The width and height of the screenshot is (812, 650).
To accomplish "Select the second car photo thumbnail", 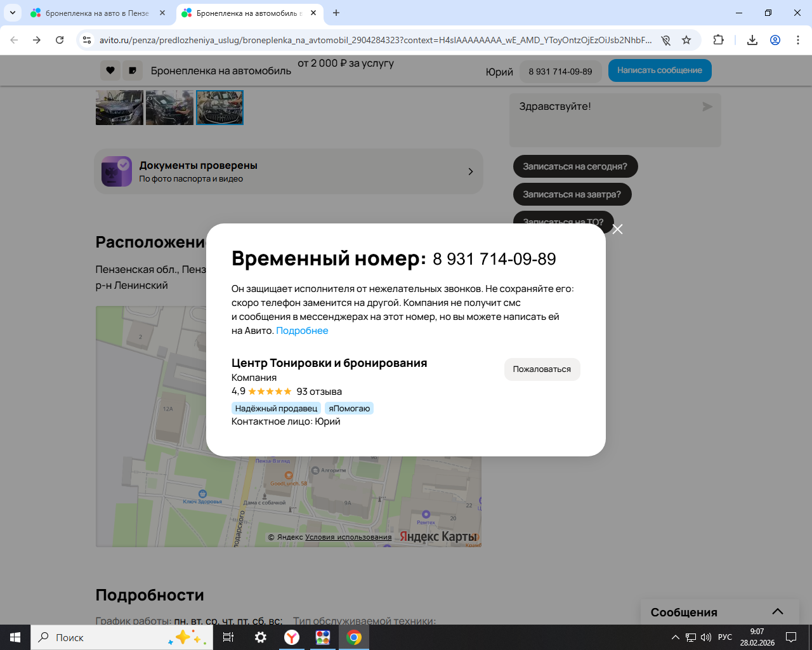I will coord(169,107).
